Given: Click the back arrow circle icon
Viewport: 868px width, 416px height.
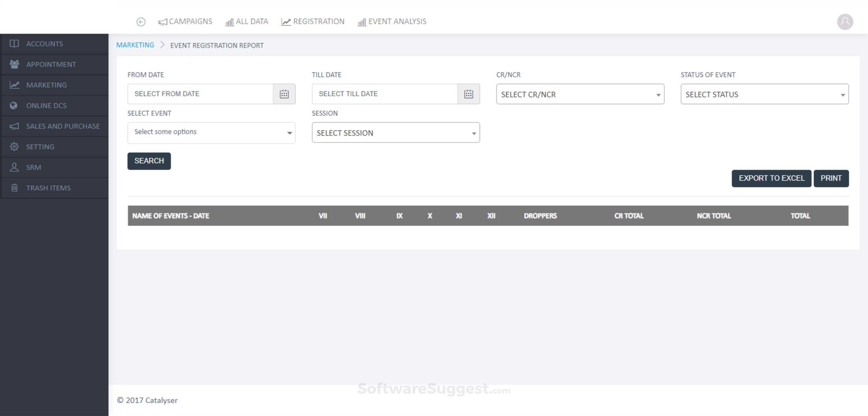Looking at the screenshot, I should coord(141,22).
